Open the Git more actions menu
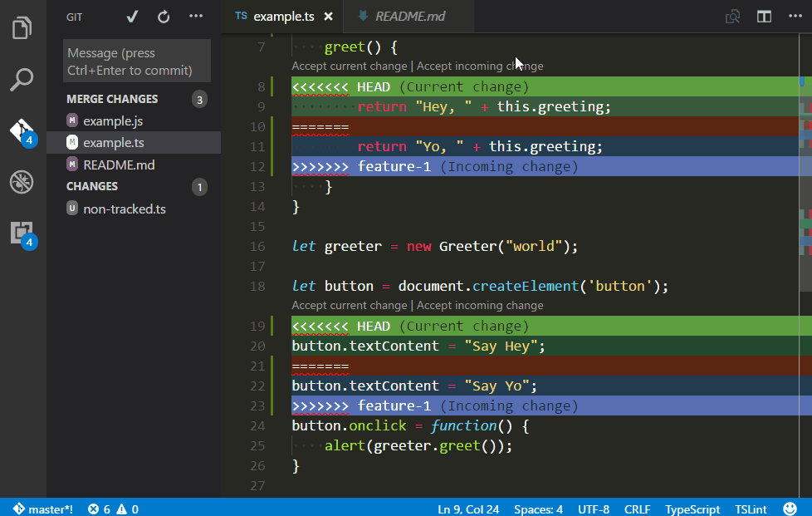 195,16
